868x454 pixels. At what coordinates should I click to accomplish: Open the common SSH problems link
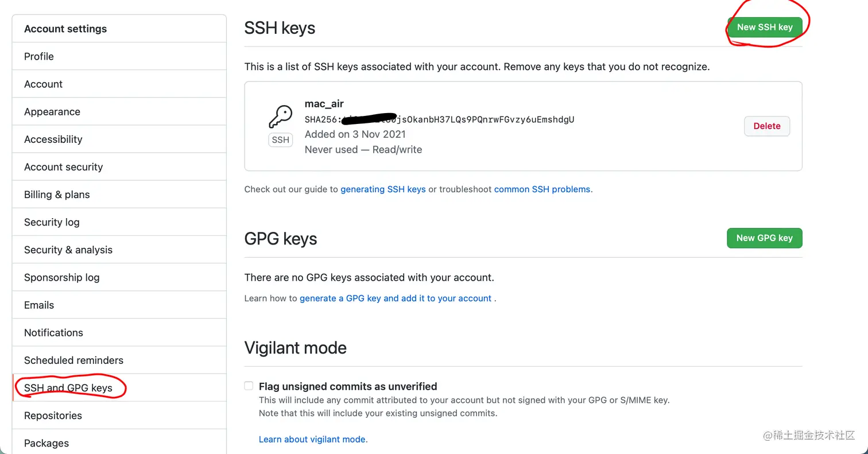542,189
